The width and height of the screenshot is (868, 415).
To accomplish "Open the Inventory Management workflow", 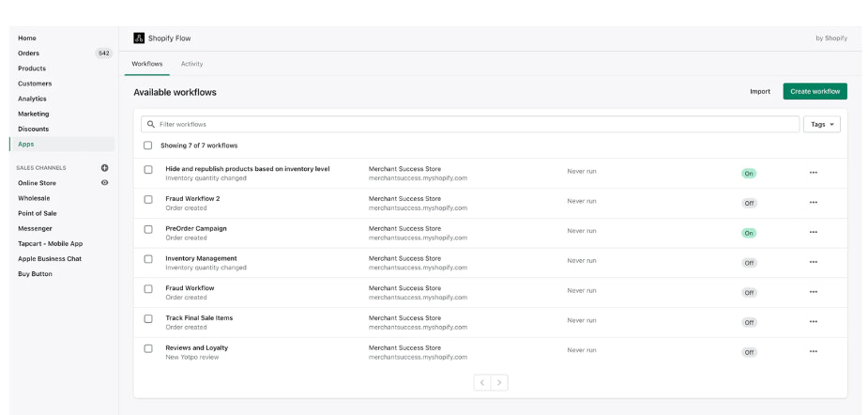I will [x=201, y=259].
